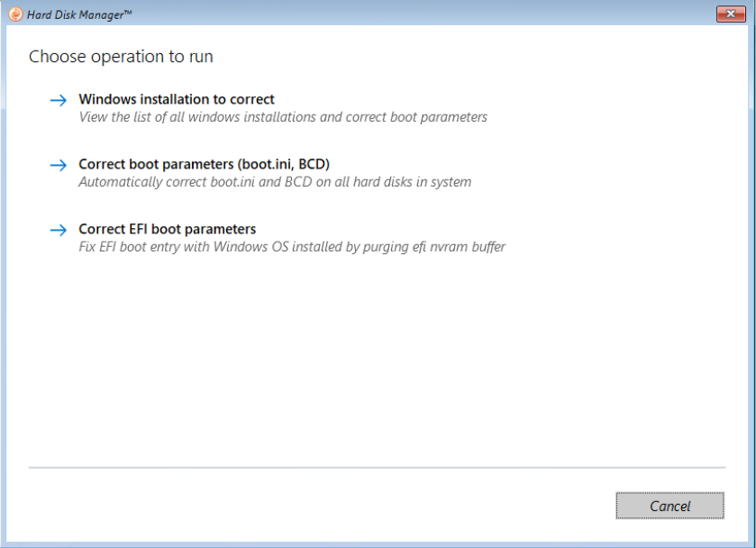The height and width of the screenshot is (548, 756).
Task: Click empty footer area left of Cancel
Action: pyautogui.click(x=315, y=506)
